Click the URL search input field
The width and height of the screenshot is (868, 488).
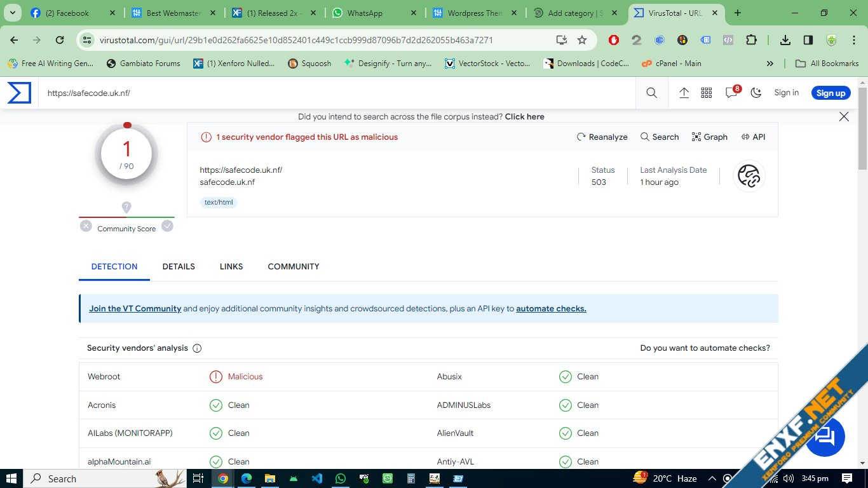coord(337,93)
